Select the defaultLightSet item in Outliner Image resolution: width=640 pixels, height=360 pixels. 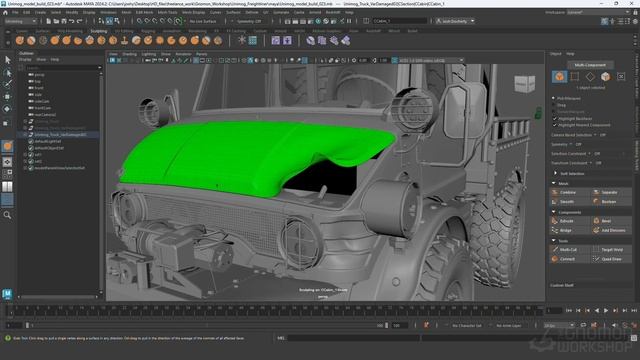[x=48, y=141]
